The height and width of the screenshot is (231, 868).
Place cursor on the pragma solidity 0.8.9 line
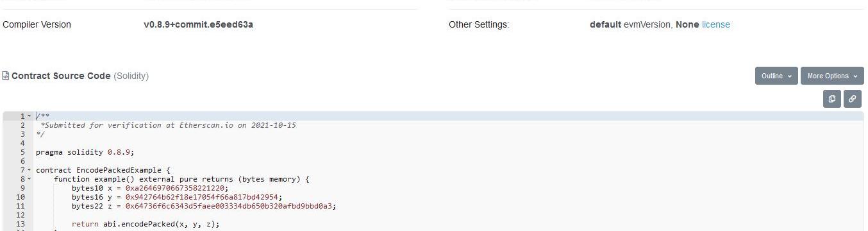pos(85,152)
